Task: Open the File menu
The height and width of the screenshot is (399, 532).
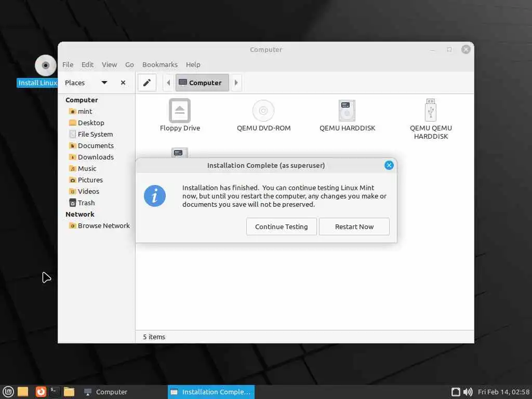Action: [x=68, y=64]
